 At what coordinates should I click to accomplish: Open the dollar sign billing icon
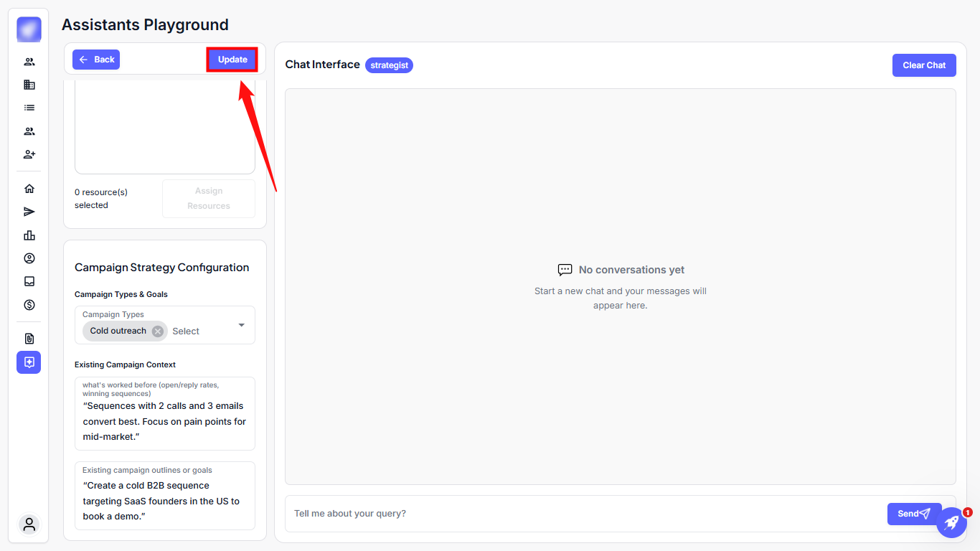(29, 305)
